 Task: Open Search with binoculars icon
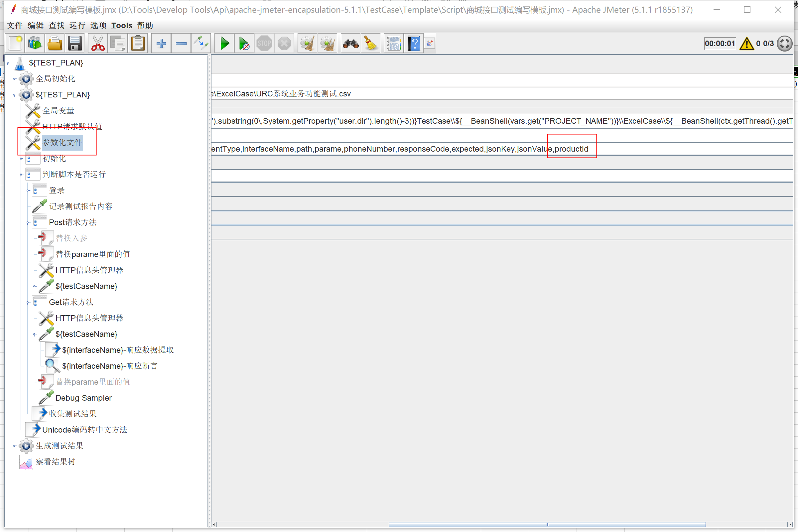pyautogui.click(x=350, y=44)
